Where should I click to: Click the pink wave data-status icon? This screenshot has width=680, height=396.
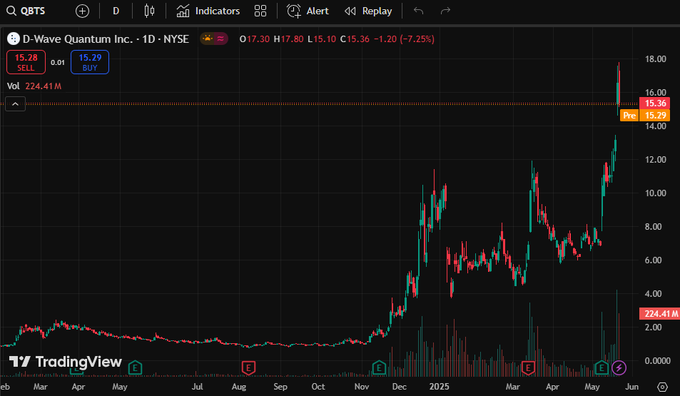(x=221, y=39)
